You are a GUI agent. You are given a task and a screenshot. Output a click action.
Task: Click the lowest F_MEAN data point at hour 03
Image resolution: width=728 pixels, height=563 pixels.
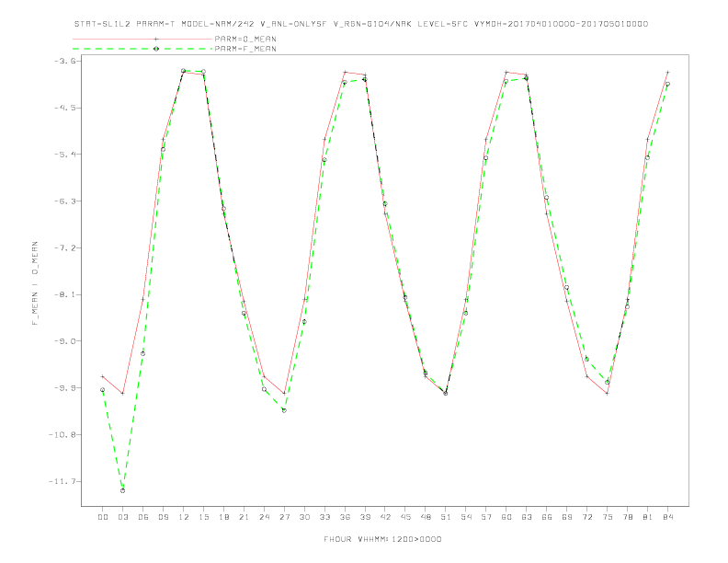click(122, 490)
